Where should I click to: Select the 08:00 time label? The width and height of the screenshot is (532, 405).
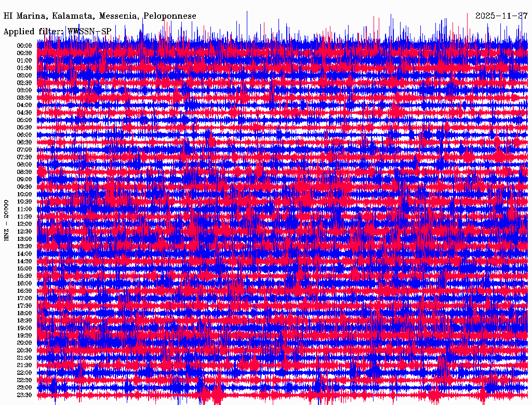tap(24, 165)
